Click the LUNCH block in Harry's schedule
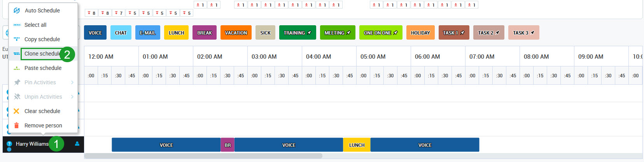Viewport: 644px width, 162px height. coord(357,145)
